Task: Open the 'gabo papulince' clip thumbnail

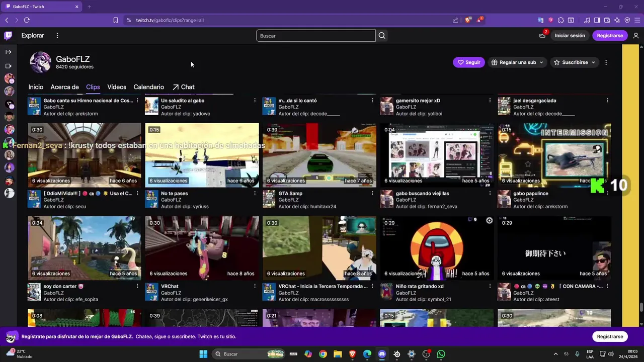Action: tap(554, 155)
